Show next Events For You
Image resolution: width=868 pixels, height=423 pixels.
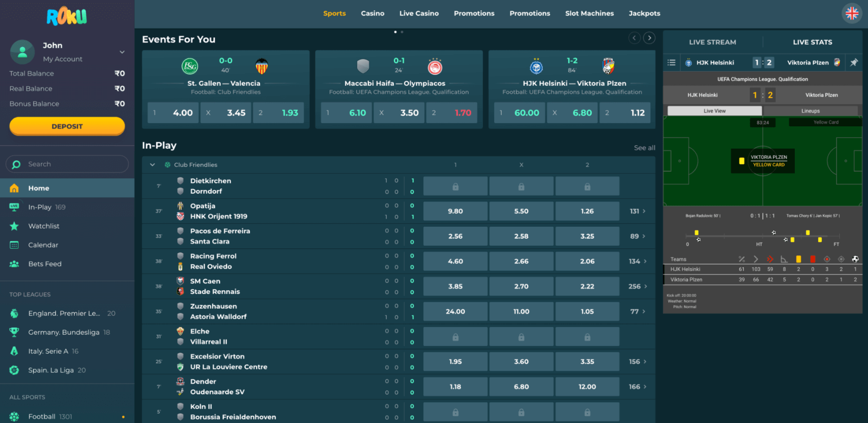pos(649,38)
